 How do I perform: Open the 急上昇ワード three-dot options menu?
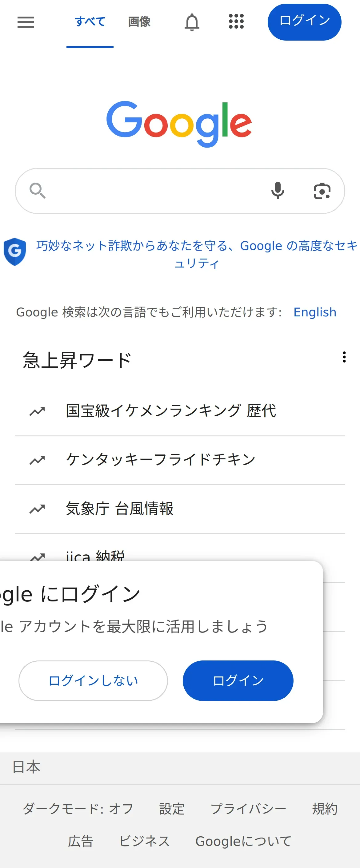(344, 357)
